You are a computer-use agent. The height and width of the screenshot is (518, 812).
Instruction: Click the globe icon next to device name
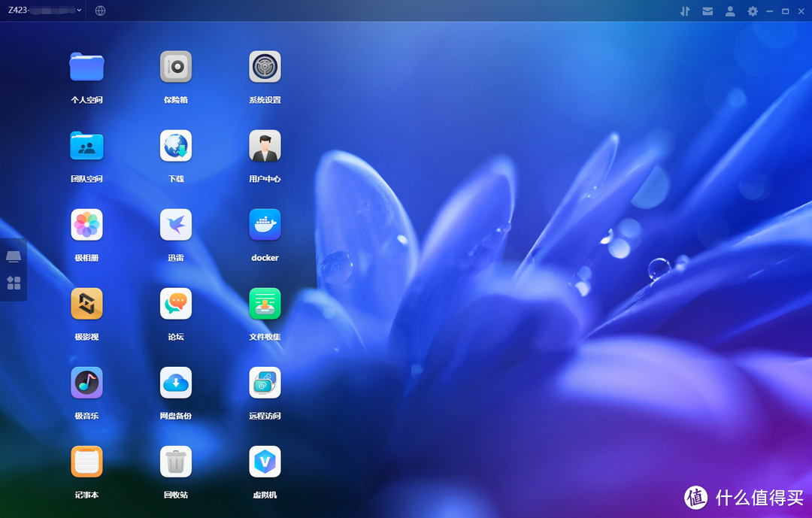point(101,11)
